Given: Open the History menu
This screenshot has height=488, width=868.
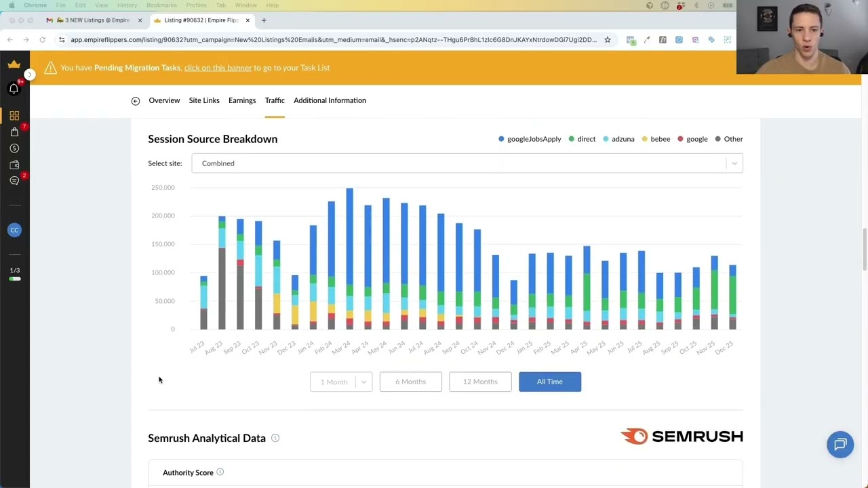Looking at the screenshot, I should click(x=127, y=5).
